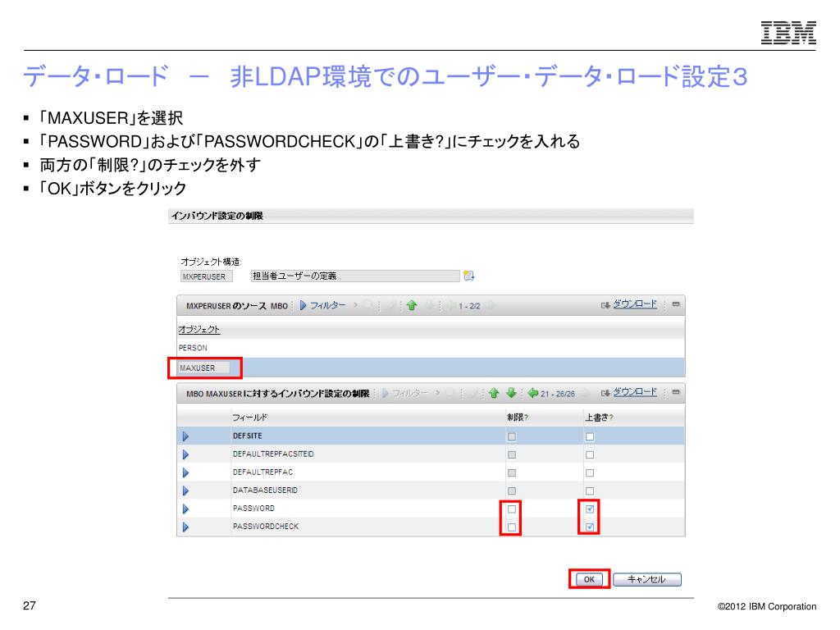Click the 1 - 2/2 page indicator

[469, 306]
